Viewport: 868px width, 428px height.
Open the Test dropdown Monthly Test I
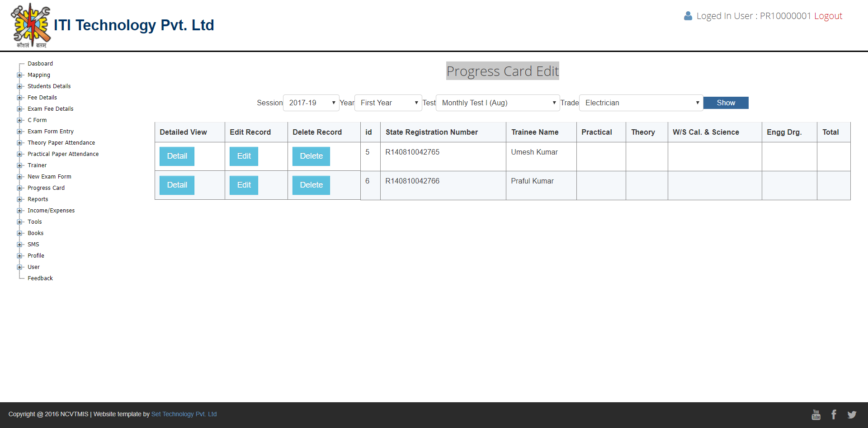[x=497, y=103]
